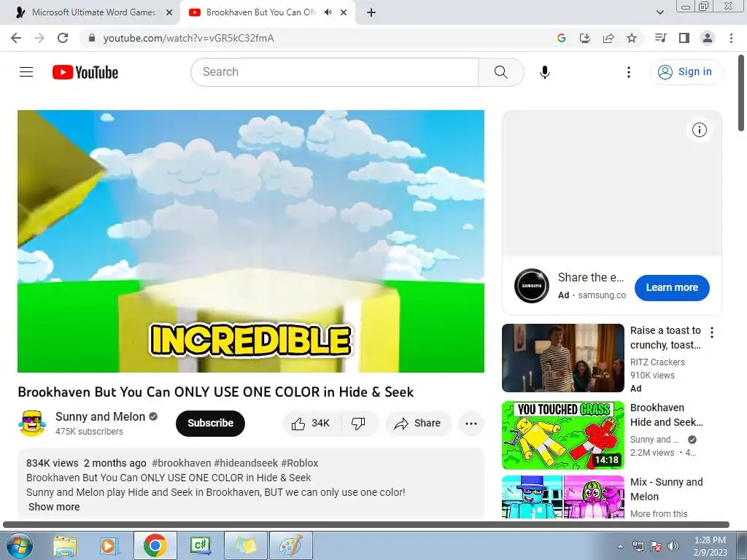747x560 pixels.
Task: Open the Sunny and Melon channel name
Action: click(100, 416)
